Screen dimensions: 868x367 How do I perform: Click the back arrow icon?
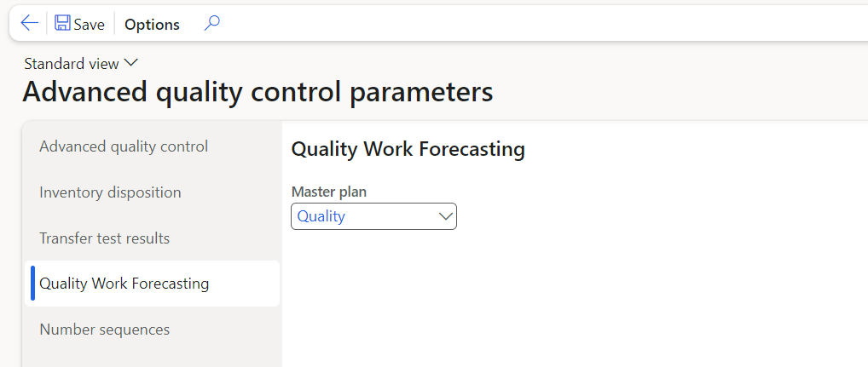pos(30,24)
